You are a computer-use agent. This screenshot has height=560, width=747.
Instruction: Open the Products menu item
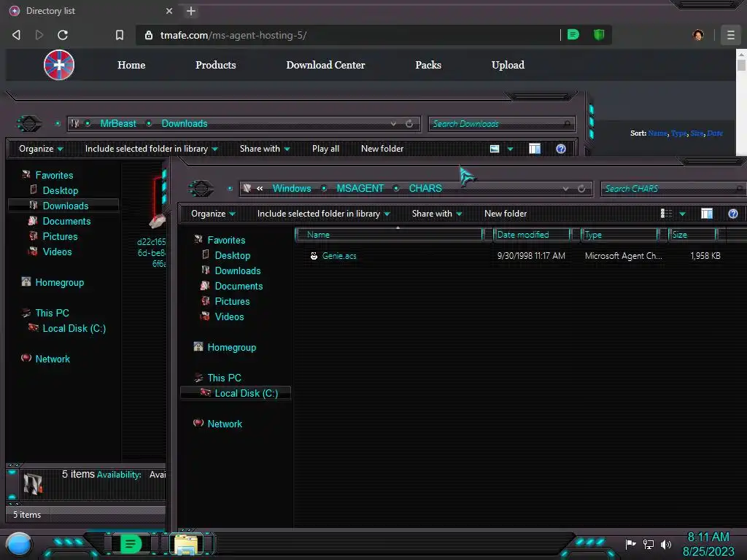point(215,65)
